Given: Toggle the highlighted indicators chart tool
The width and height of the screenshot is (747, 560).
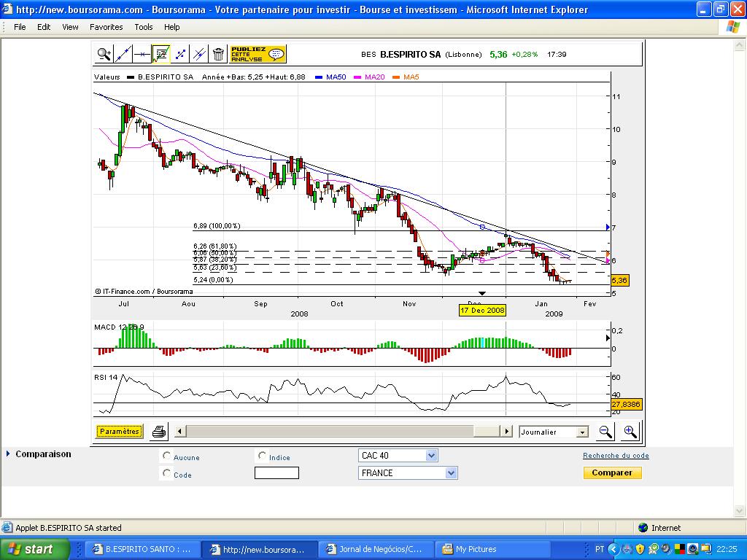Looking at the screenshot, I should 161,54.
